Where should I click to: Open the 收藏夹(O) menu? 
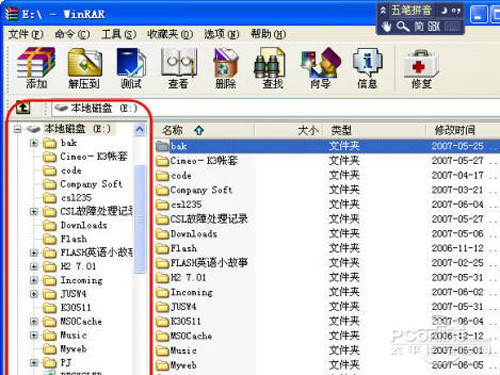pos(170,34)
